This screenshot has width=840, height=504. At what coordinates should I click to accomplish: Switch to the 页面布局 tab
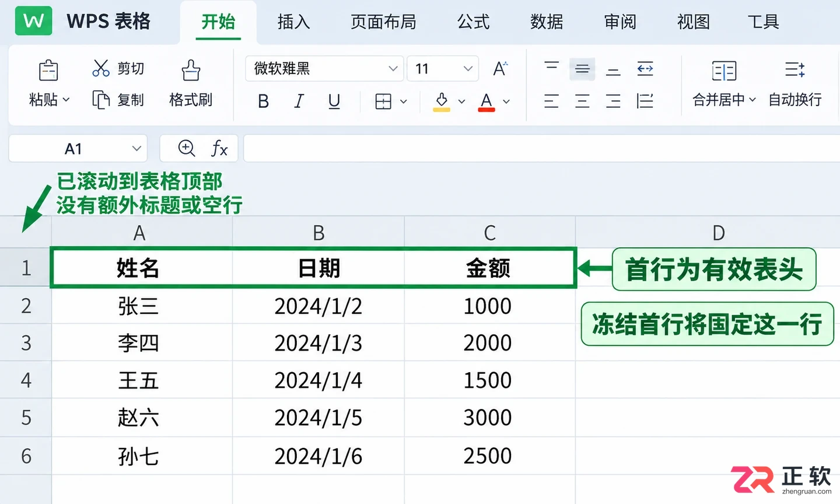point(383,22)
